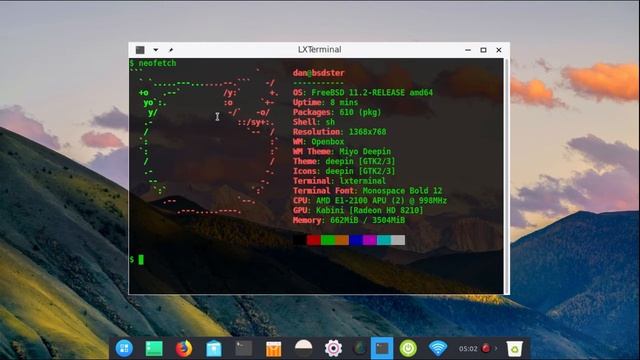Open the trash bin in dock

click(515, 349)
